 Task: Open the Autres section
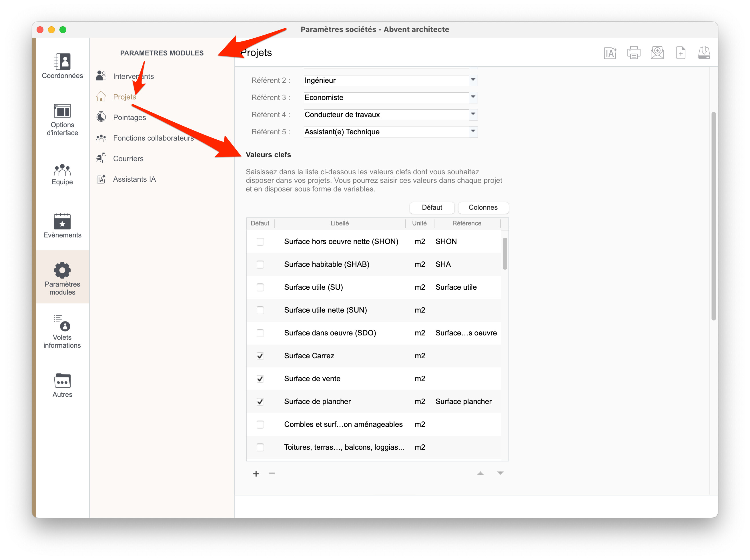tap(62, 385)
